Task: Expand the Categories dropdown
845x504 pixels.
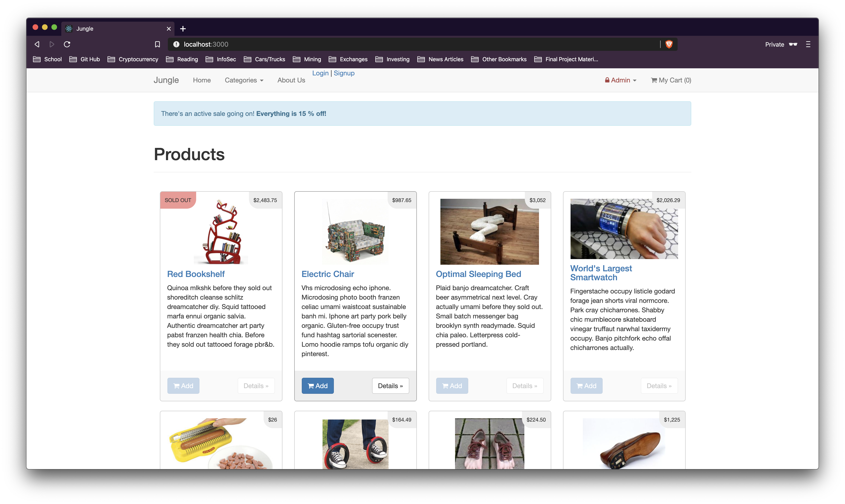Action: point(244,80)
